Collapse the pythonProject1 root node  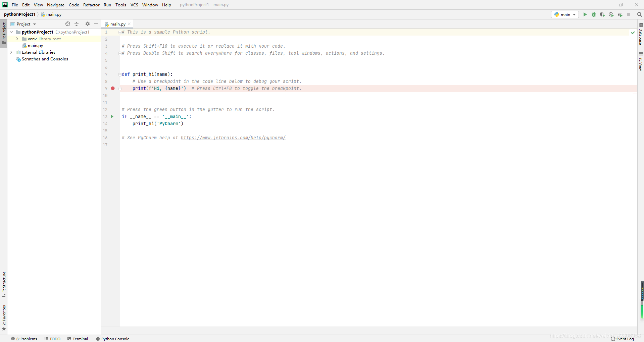pos(11,32)
